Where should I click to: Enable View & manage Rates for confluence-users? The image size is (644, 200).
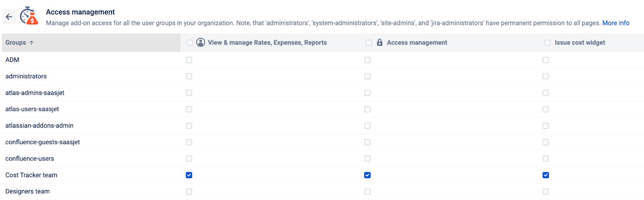[x=189, y=159]
